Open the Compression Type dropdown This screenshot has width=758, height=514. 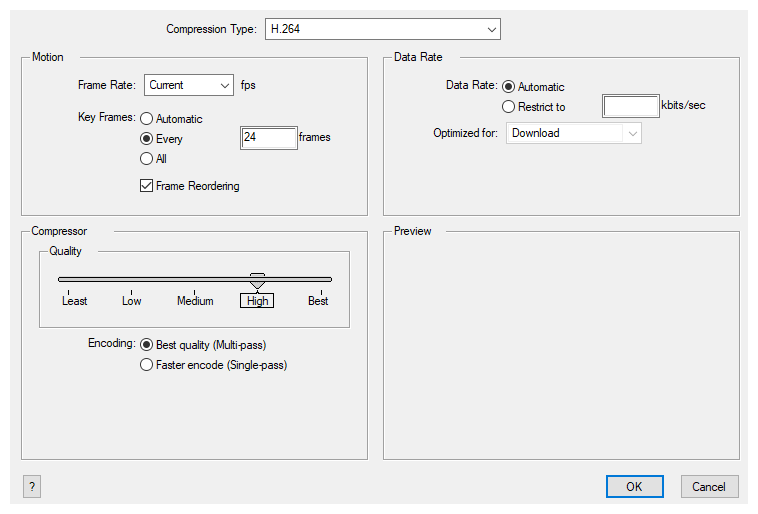click(382, 30)
